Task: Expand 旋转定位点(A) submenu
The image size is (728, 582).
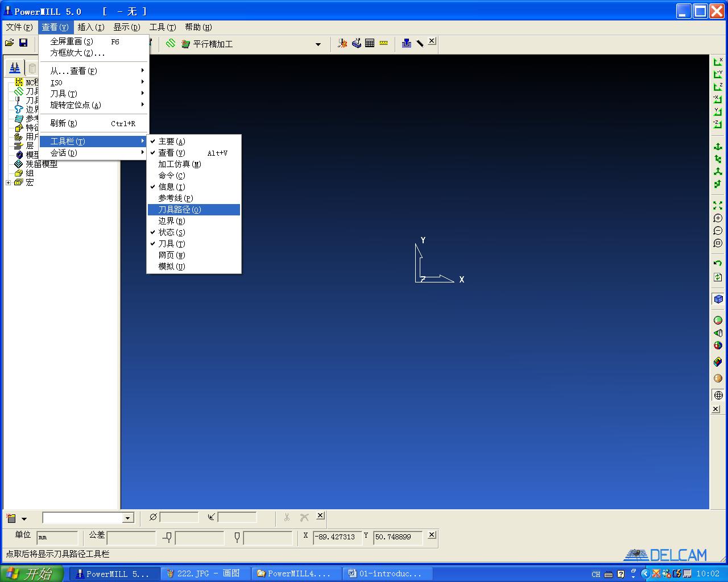Action: (94, 105)
